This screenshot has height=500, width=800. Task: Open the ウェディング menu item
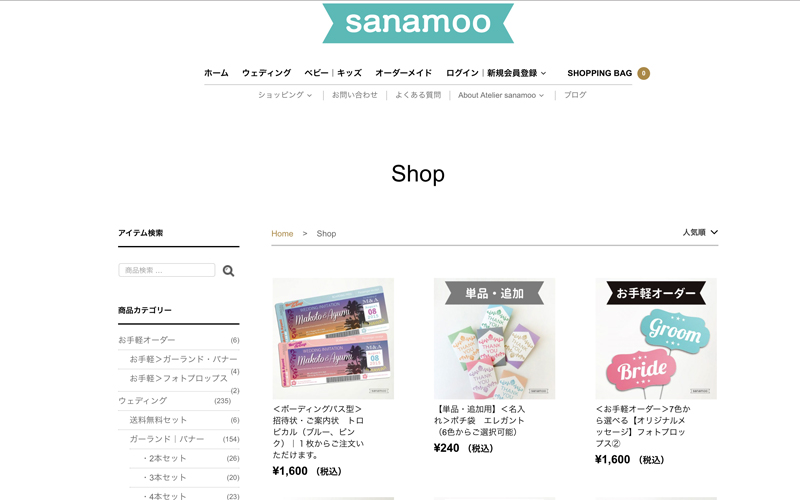coord(266,73)
